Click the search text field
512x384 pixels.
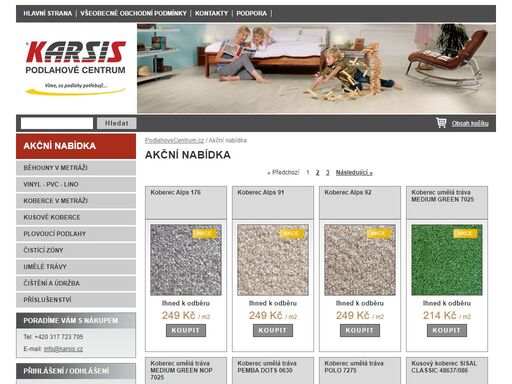[57, 123]
